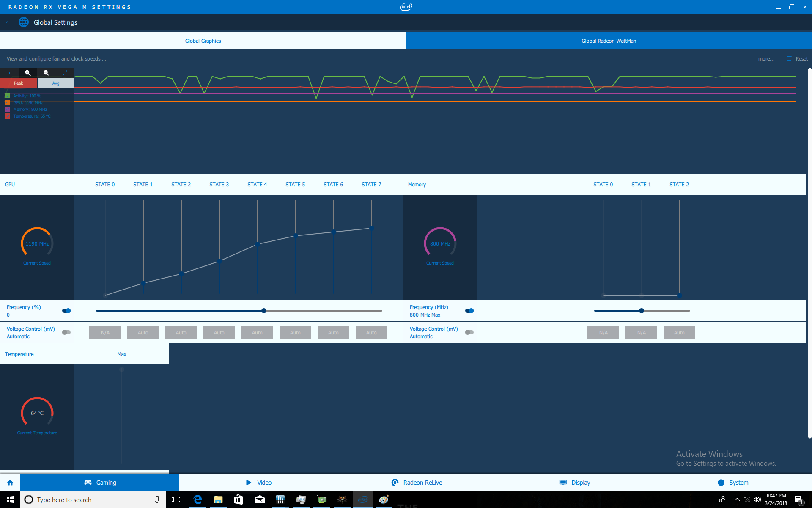The image size is (812, 508).
Task: Toggle the Memory Voltage Control switch
Action: pyautogui.click(x=469, y=332)
